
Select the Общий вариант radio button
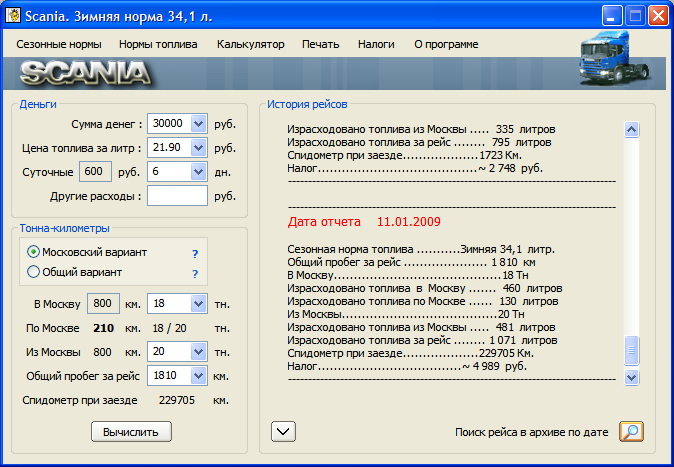click(33, 272)
